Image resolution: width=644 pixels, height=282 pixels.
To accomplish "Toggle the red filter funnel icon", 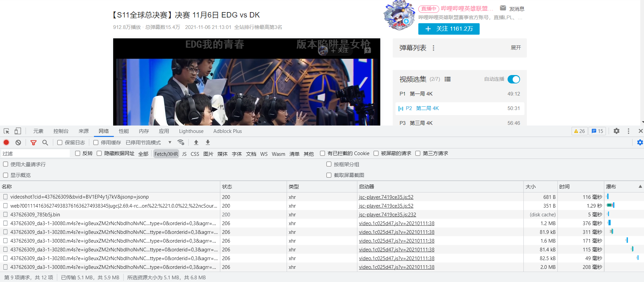I will [x=33, y=143].
